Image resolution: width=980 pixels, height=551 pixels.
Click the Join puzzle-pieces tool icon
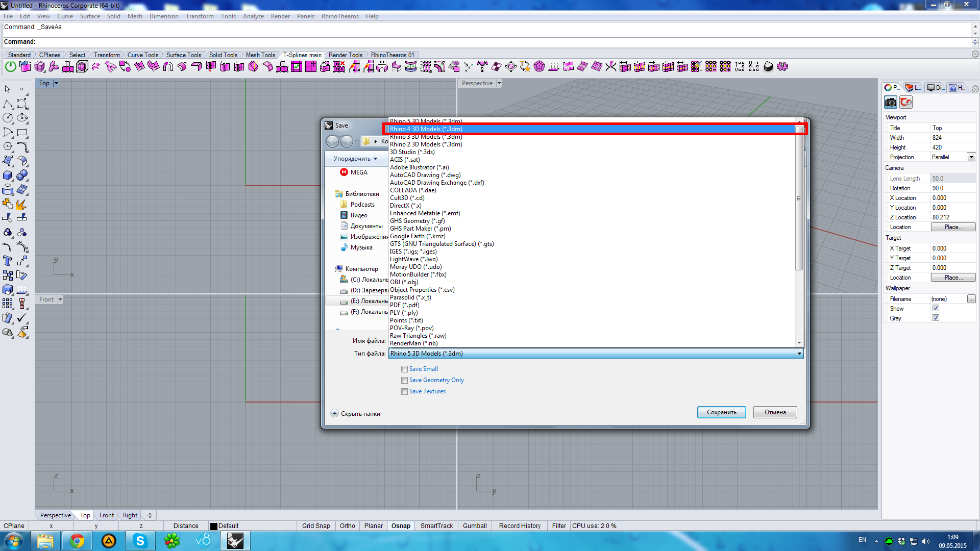pos(8,204)
